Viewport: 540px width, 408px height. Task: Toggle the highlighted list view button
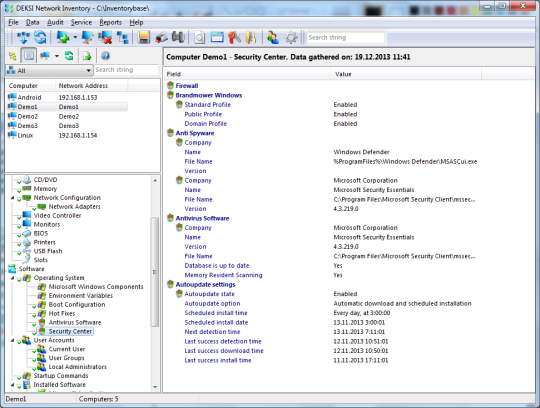click(x=29, y=55)
